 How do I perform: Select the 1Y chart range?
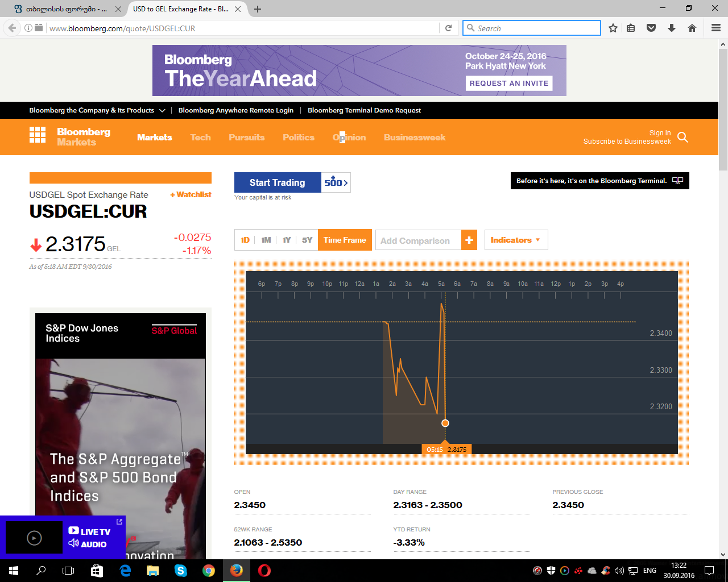click(287, 240)
